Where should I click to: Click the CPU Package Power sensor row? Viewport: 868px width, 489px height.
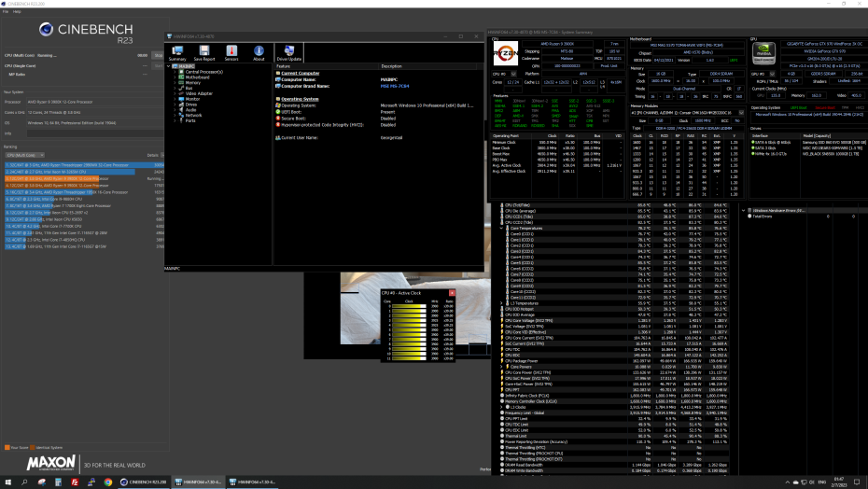[x=613, y=361]
